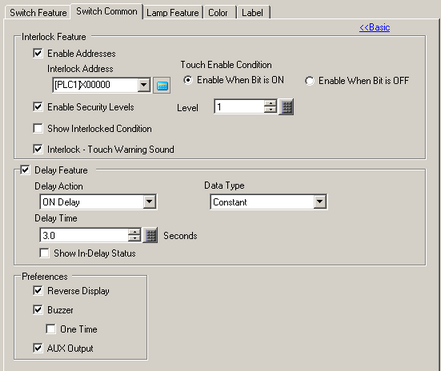Enable Show In-Delay Status
Image resolution: width=441 pixels, height=371 pixels.
point(44,253)
